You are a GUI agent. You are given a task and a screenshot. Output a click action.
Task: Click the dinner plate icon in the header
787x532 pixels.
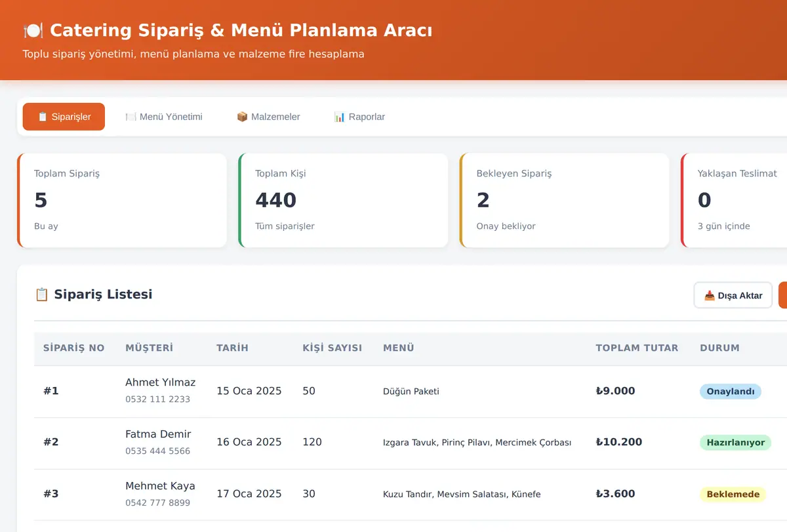[x=33, y=30]
